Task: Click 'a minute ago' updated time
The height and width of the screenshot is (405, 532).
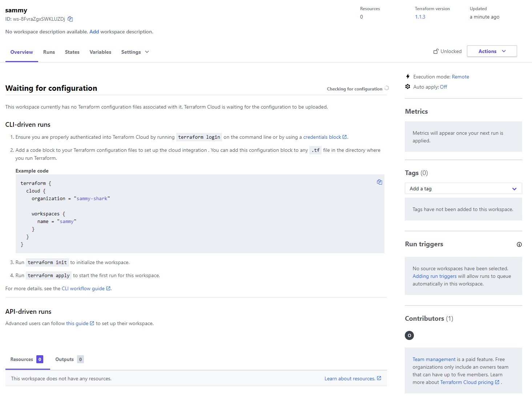Action: (x=484, y=17)
